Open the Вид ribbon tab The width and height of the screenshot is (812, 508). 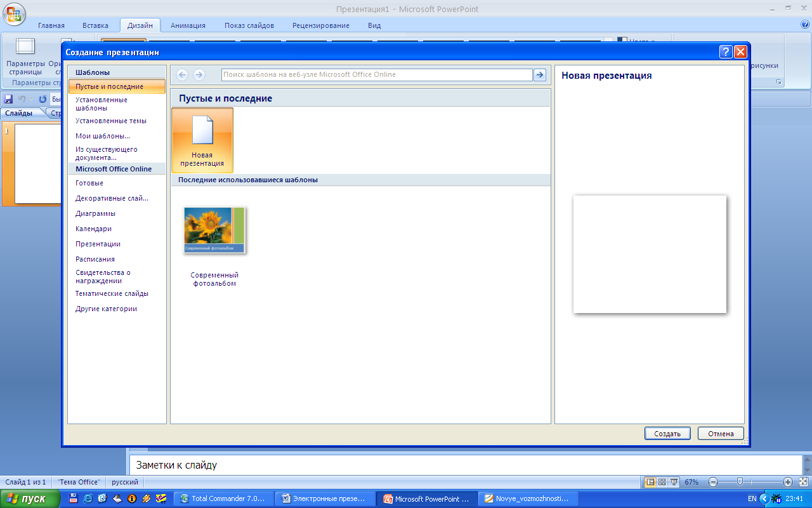374,25
